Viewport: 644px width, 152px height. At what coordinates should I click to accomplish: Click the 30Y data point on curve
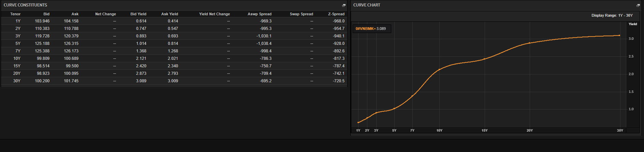coord(619,35)
